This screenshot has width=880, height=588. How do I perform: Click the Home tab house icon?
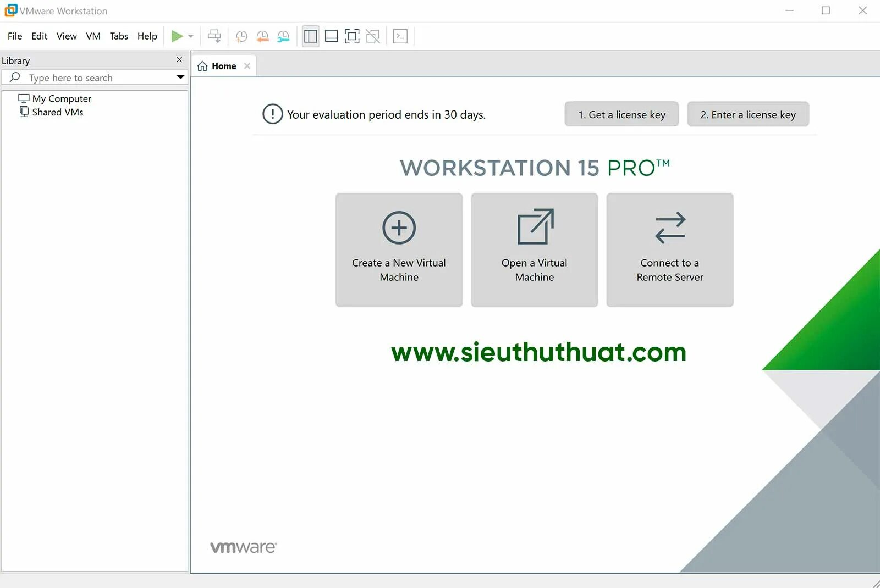(x=202, y=66)
